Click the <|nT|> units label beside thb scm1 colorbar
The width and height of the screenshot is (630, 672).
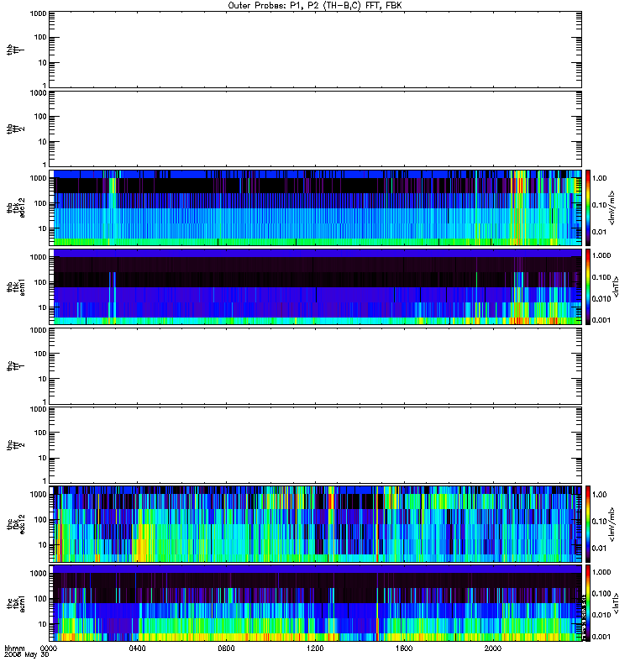click(x=616, y=286)
